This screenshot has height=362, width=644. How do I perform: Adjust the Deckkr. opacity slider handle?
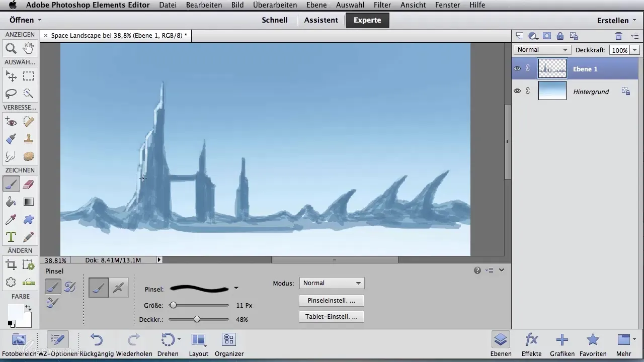click(x=197, y=319)
